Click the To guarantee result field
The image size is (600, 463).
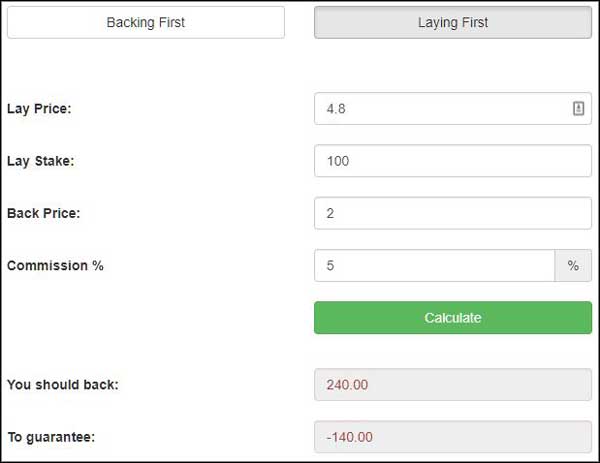click(x=453, y=437)
